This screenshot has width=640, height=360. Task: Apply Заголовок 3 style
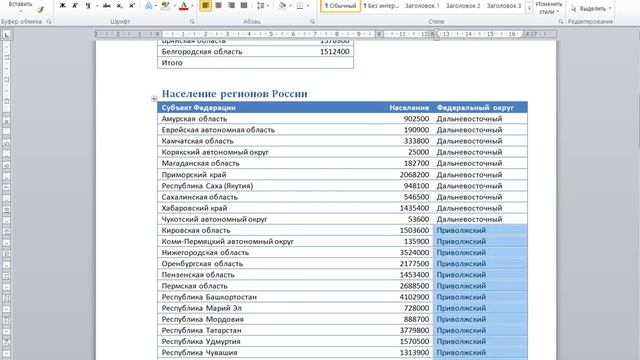click(x=504, y=6)
